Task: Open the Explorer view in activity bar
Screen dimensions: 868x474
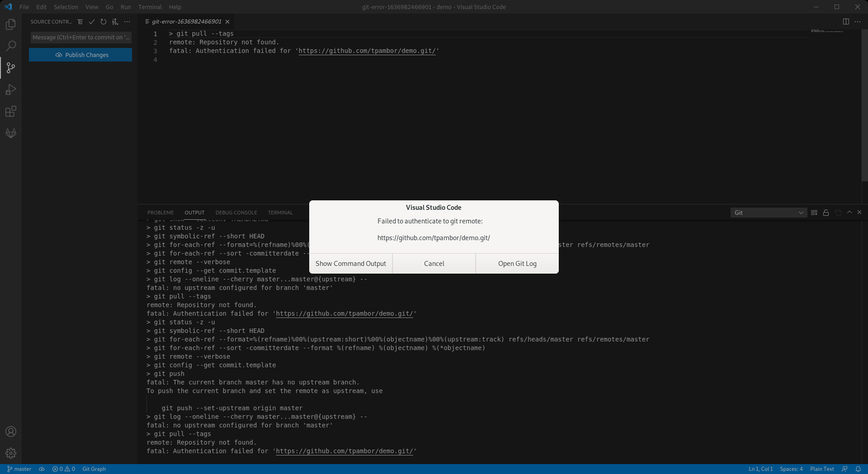Action: 11,24
